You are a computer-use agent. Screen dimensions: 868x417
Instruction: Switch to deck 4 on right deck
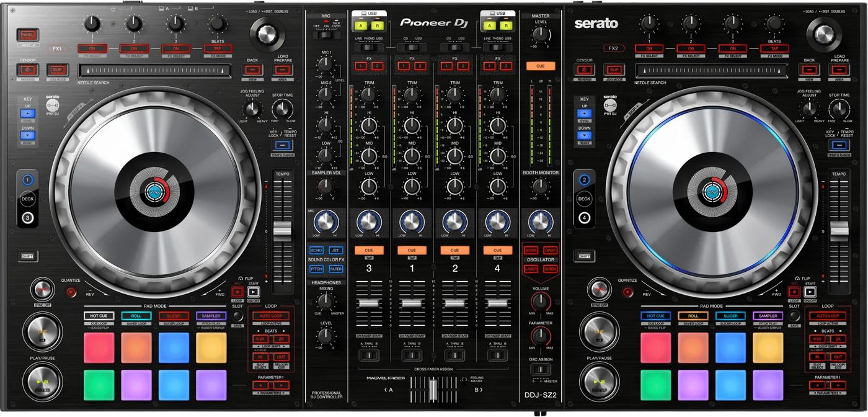(x=584, y=217)
